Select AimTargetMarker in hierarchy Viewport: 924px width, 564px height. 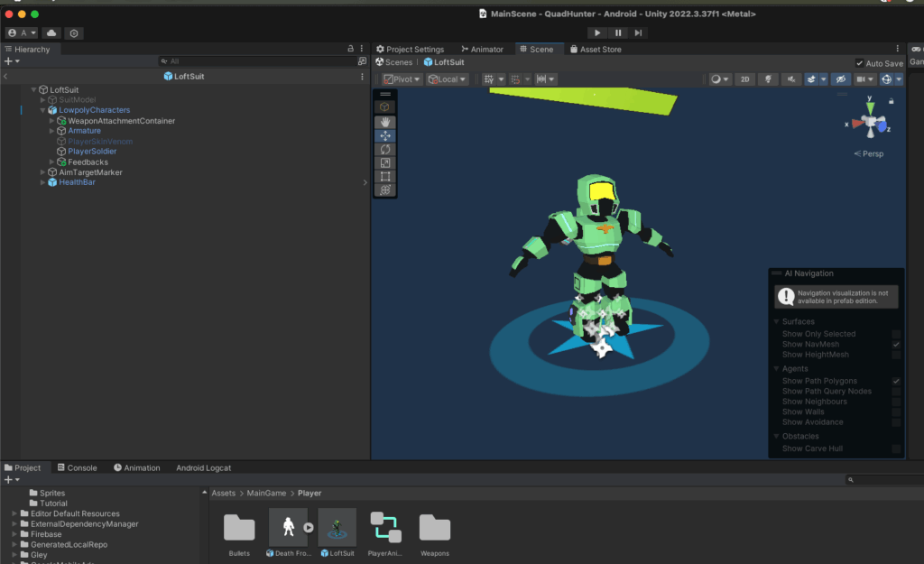(x=90, y=172)
